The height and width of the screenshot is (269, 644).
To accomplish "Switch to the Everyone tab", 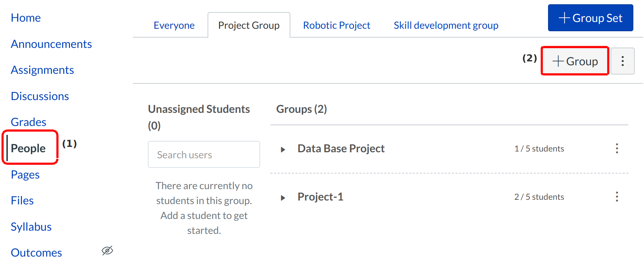I will 174,26.
